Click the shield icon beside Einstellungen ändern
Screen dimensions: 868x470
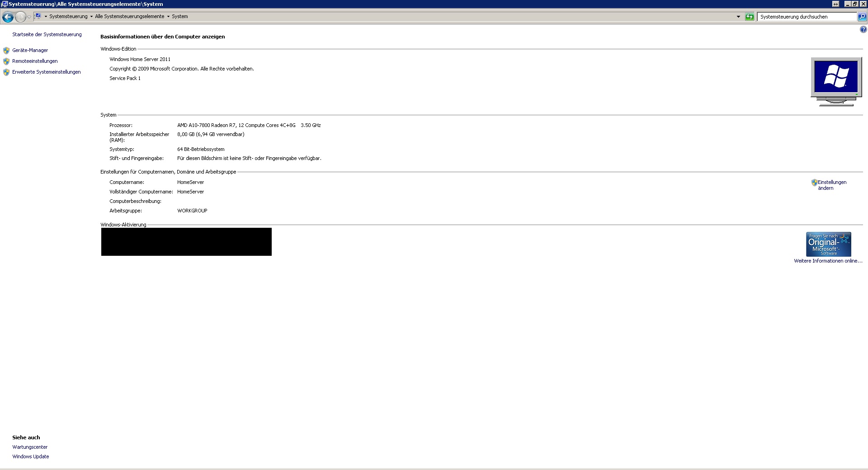tap(814, 183)
